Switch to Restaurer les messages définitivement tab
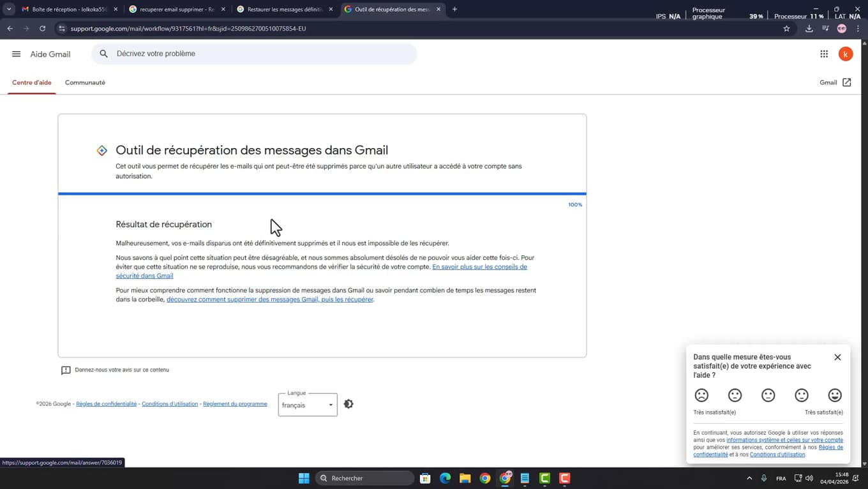This screenshot has width=868, height=489. [284, 10]
